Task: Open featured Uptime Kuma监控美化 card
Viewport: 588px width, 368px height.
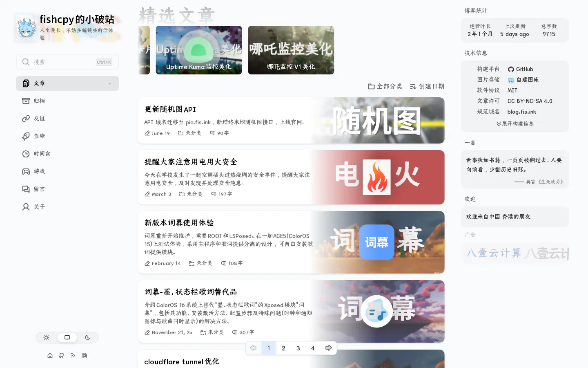Action: coord(199,50)
